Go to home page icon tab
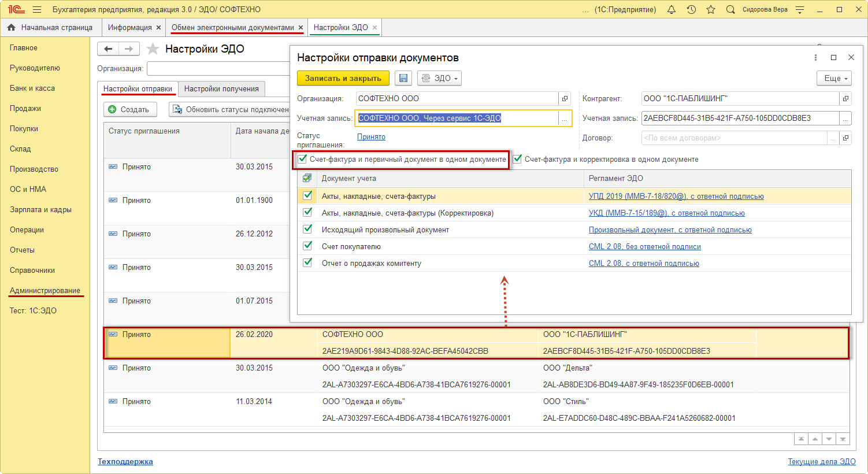 pyautogui.click(x=11, y=28)
